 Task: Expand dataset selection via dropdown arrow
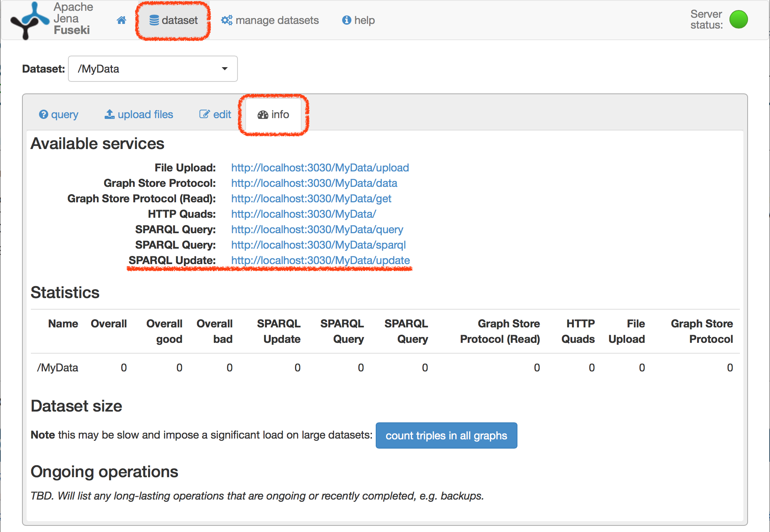(x=224, y=69)
